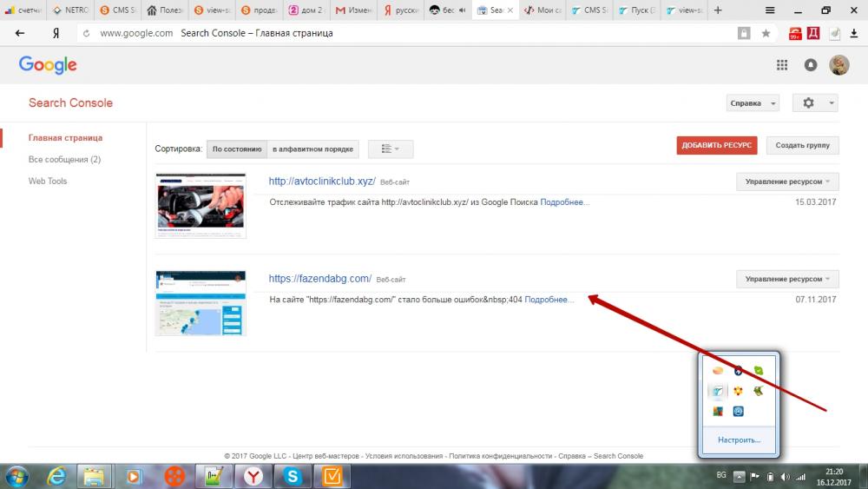Image resolution: width=868 pixels, height=489 pixels.
Task: Switch to the NETRO browser tab
Action: [x=71, y=10]
